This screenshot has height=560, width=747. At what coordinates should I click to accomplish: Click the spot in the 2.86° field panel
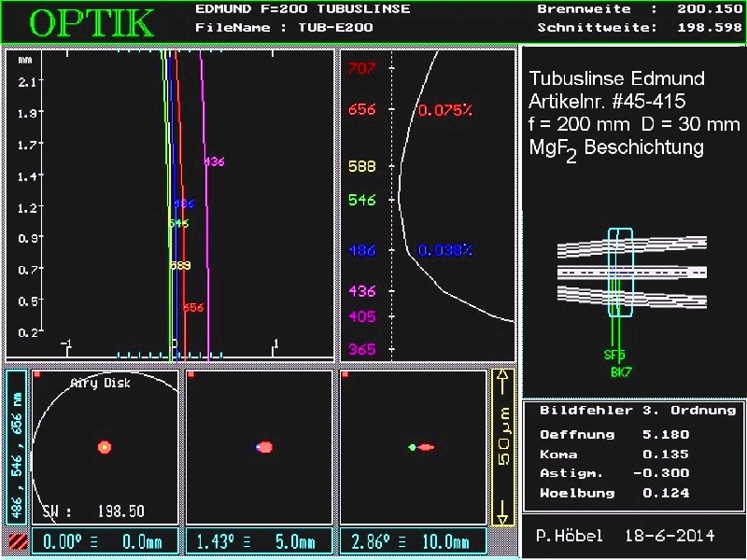pyautogui.click(x=421, y=447)
